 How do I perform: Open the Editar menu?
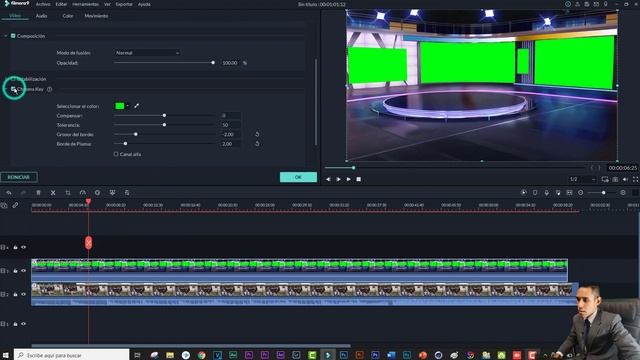click(x=61, y=4)
